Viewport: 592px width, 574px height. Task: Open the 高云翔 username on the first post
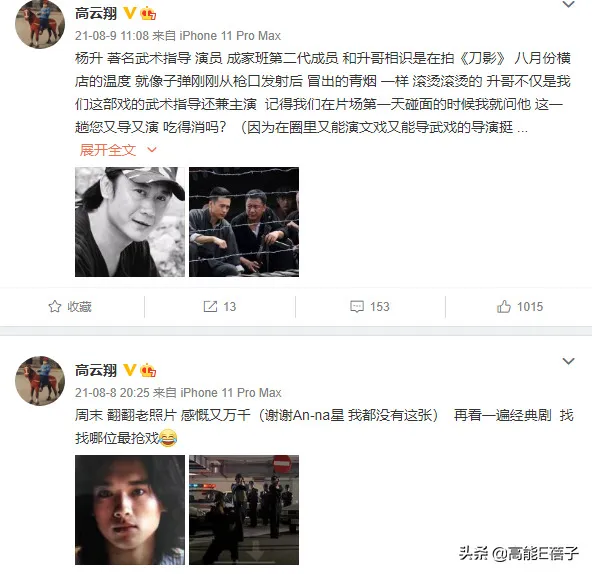pyautogui.click(x=96, y=14)
